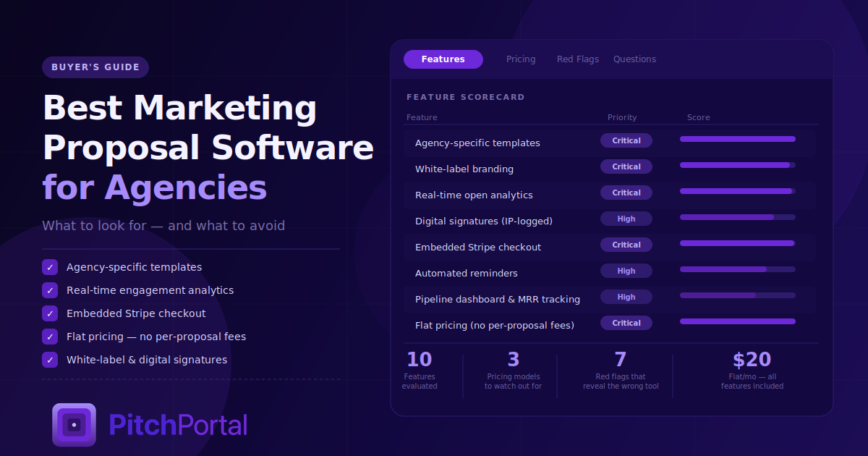Image resolution: width=868 pixels, height=456 pixels.
Task: Toggle the Real-time engagement analytics checkbox
Action: tap(50, 290)
